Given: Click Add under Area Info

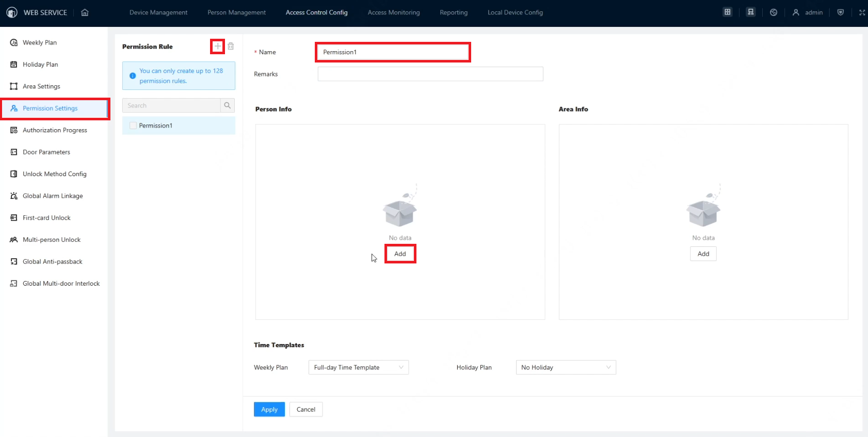Looking at the screenshot, I should [x=703, y=254].
